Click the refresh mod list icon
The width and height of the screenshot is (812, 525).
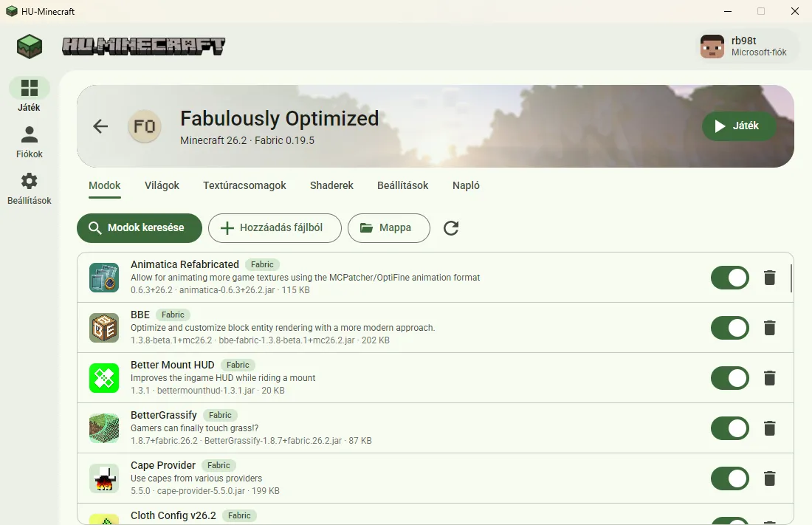(x=451, y=228)
